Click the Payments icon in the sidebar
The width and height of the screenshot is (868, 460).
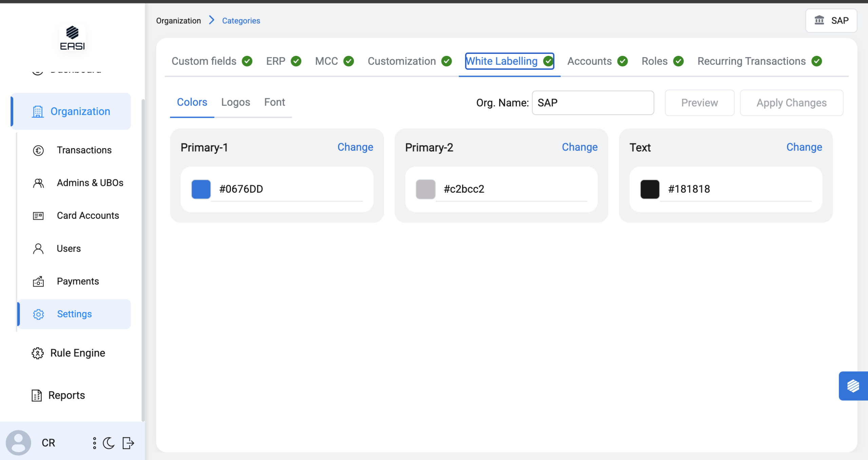[38, 281]
